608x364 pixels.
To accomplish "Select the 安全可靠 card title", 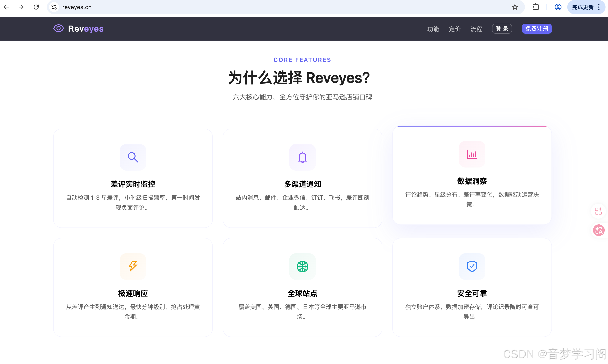I will (x=472, y=293).
